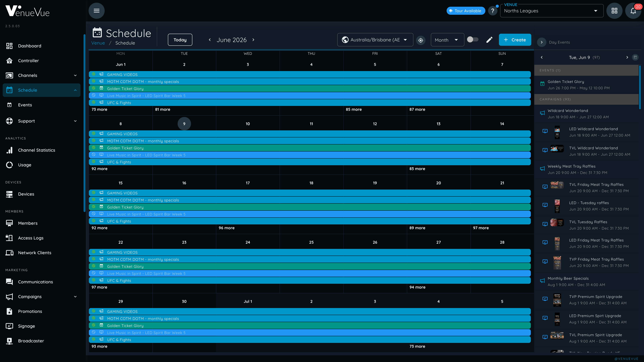
Task: Click the Weekly Meat Tray Raffles megaphone icon
Action: pos(542,169)
